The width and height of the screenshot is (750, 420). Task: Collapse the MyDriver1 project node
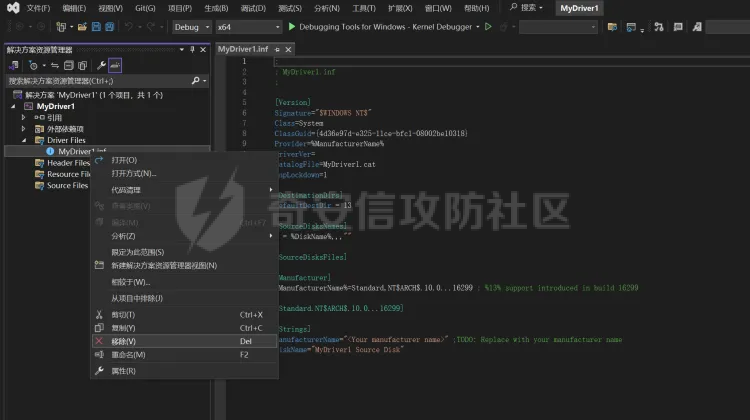coord(13,106)
